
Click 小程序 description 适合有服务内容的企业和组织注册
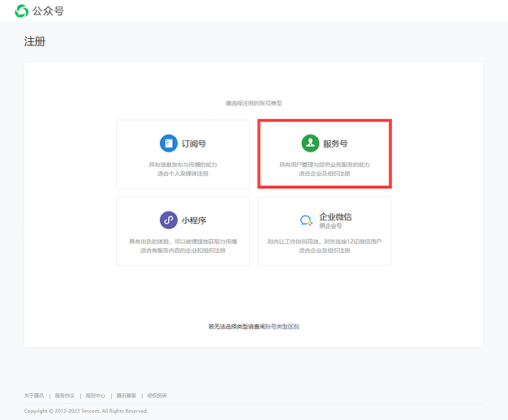click(183, 251)
